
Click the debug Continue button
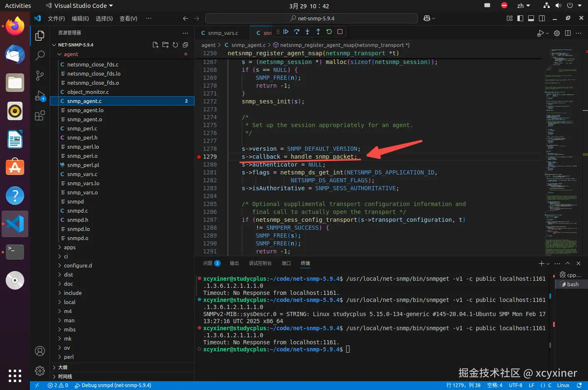(x=286, y=32)
